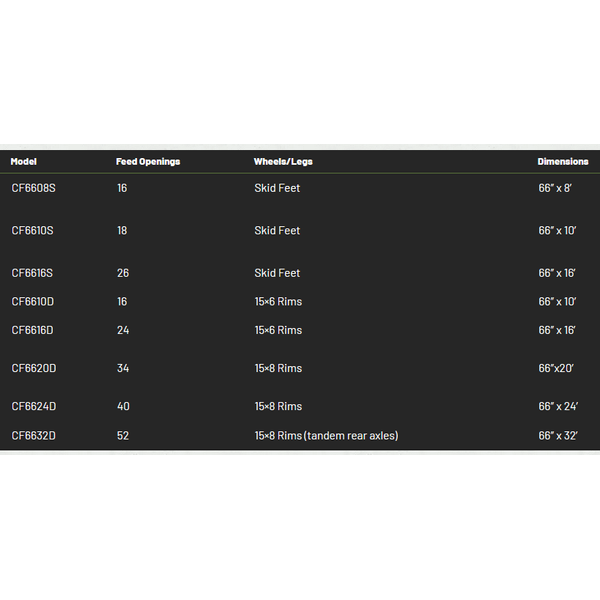600x600 pixels.
Task: Click 15×6 Rims in the CF6610D row
Action: 278,302
